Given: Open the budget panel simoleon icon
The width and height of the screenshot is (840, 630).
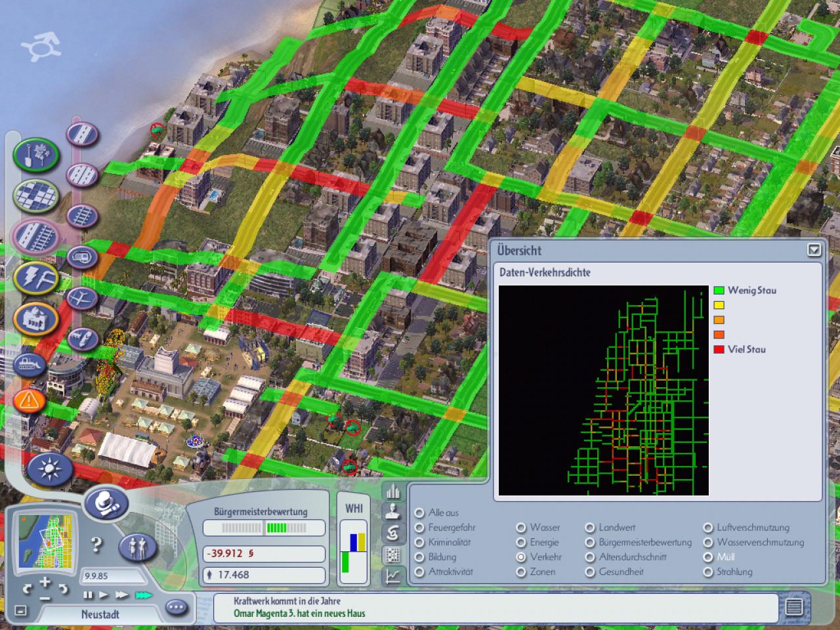Looking at the screenshot, I should [393, 532].
